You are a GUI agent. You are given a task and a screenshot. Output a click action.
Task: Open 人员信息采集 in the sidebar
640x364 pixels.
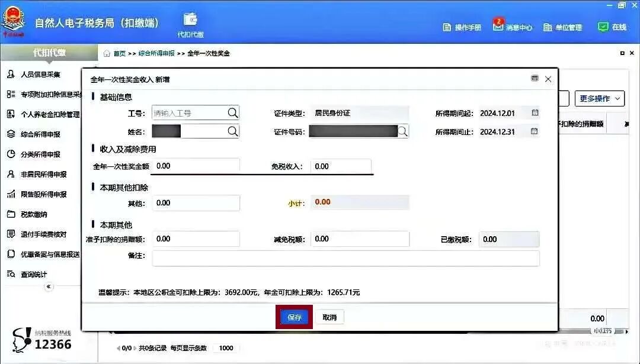[x=39, y=74]
